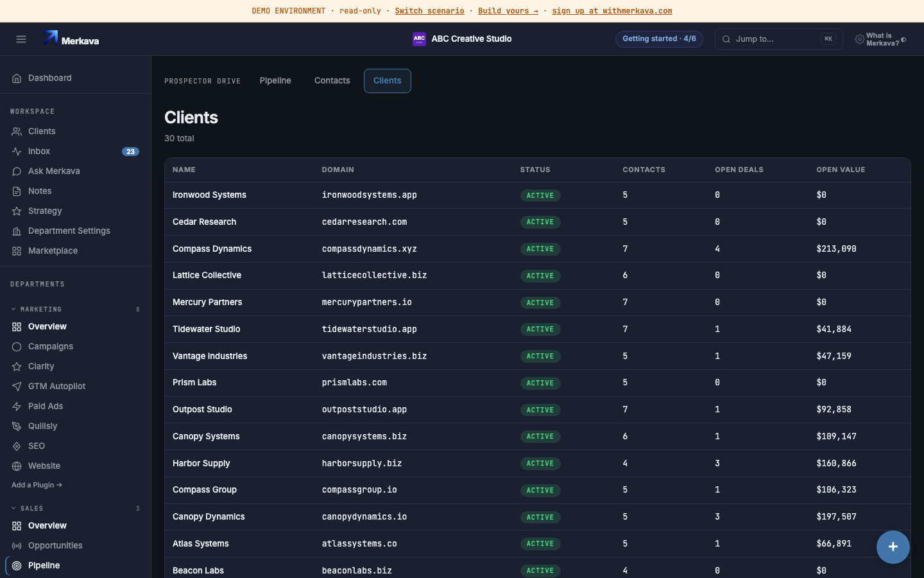The width and height of the screenshot is (924, 578).
Task: Click the Name column header
Action: click(184, 170)
